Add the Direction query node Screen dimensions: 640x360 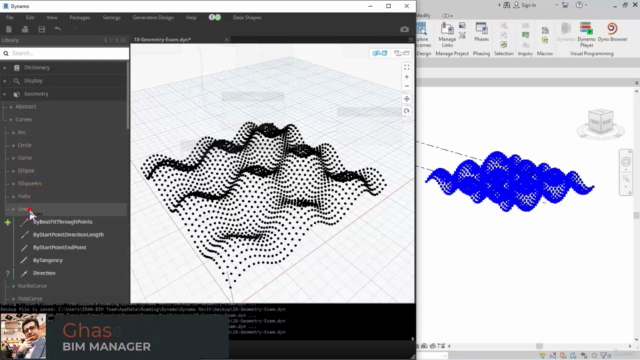pos(44,273)
